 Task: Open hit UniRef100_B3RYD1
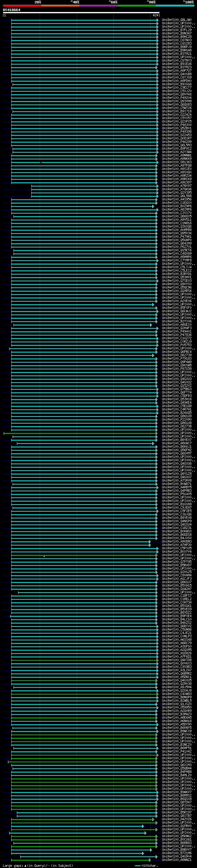[x=177, y=274]
